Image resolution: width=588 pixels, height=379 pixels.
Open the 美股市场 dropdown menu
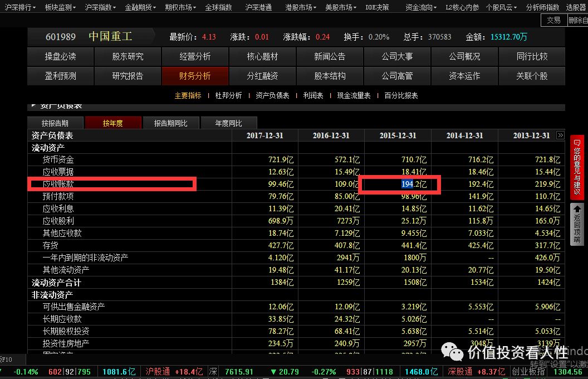[340, 8]
